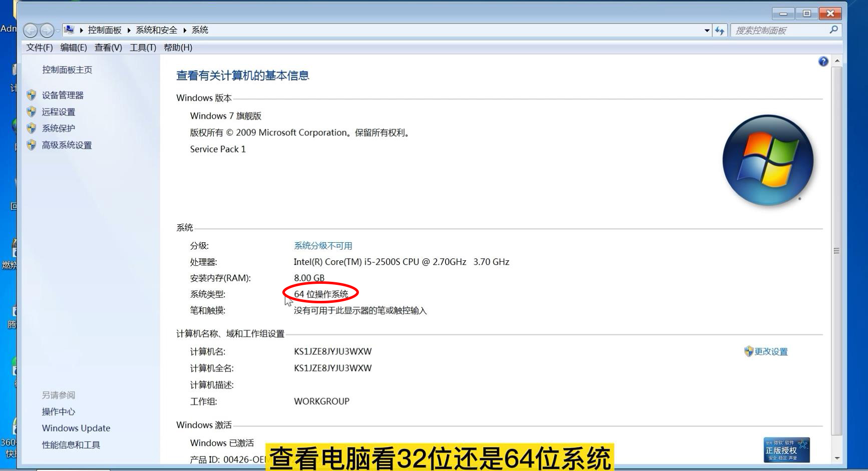Click shield icon beside 远程设置

pos(32,112)
